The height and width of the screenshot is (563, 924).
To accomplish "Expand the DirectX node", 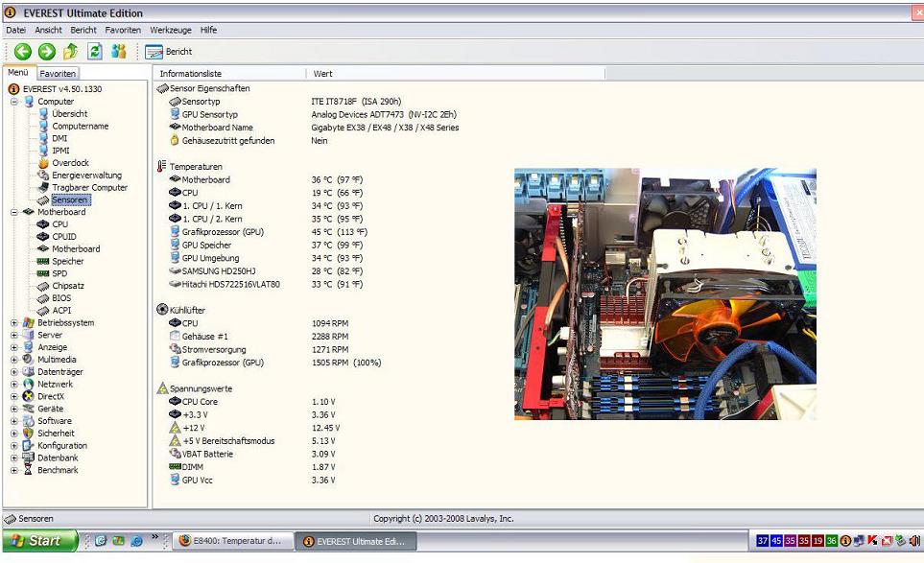I will tap(14, 396).
